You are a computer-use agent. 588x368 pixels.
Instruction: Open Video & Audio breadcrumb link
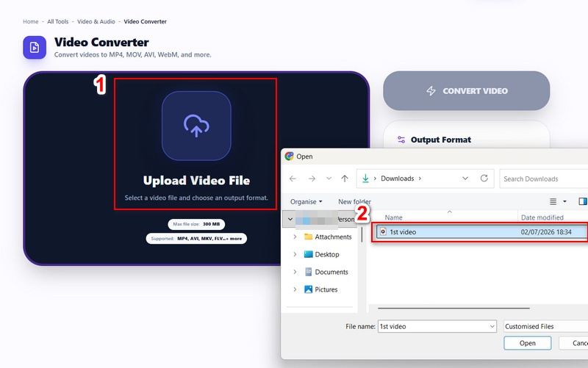[x=96, y=22]
